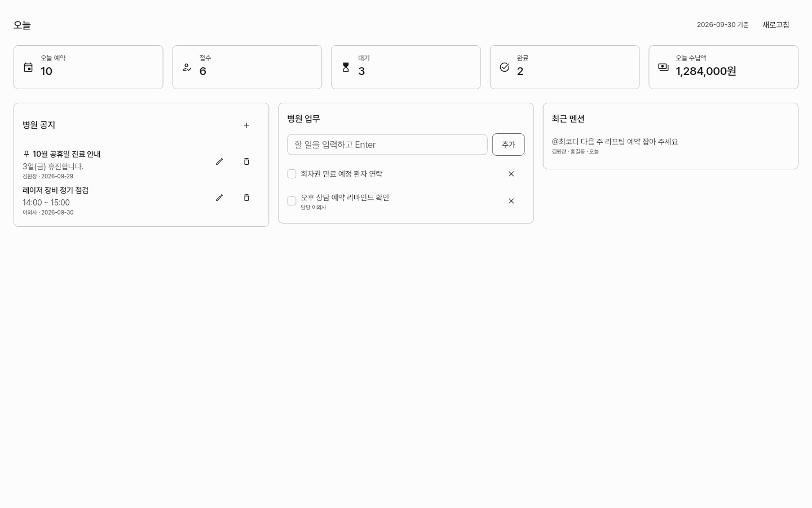
Task: Edit the 레이저 장비 정기 점검 notice
Action: click(x=219, y=198)
